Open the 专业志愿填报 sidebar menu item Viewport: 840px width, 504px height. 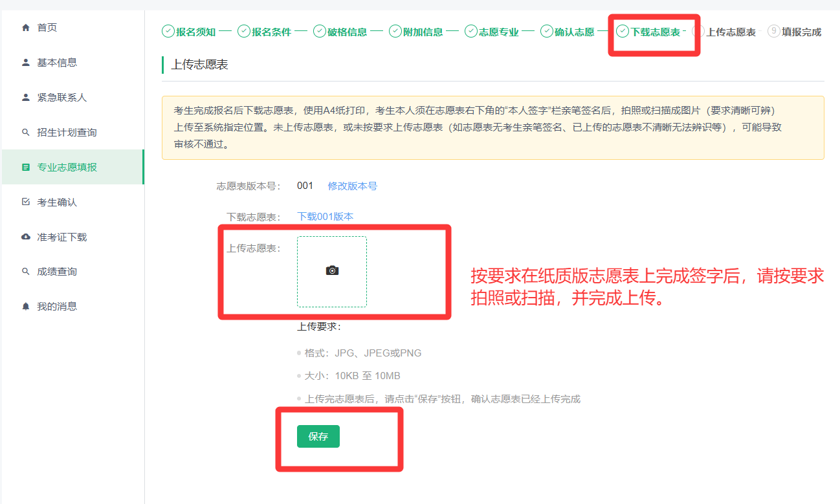coord(67,168)
